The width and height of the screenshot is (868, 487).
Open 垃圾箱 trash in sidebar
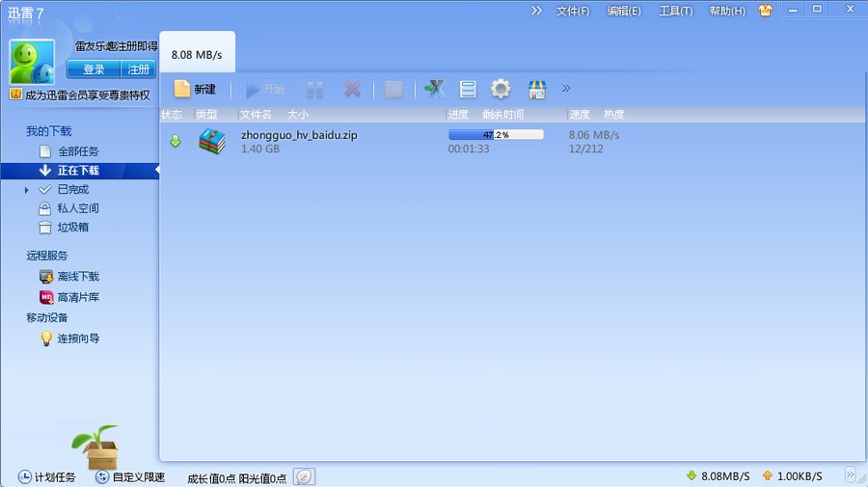[72, 227]
